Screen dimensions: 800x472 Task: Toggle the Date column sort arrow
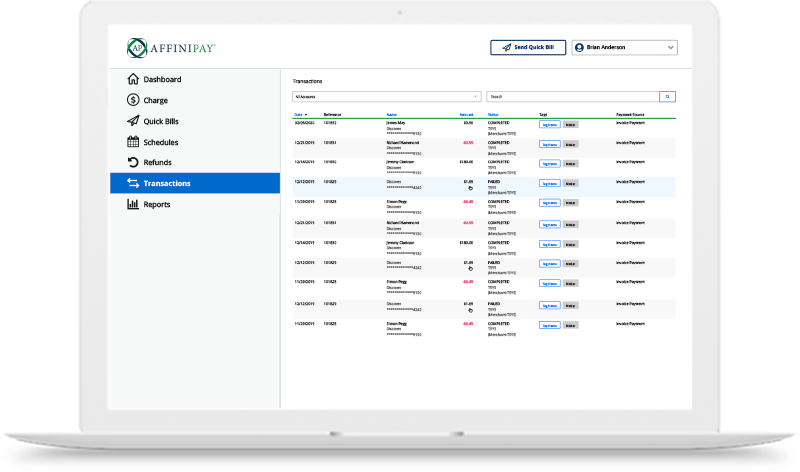point(306,115)
